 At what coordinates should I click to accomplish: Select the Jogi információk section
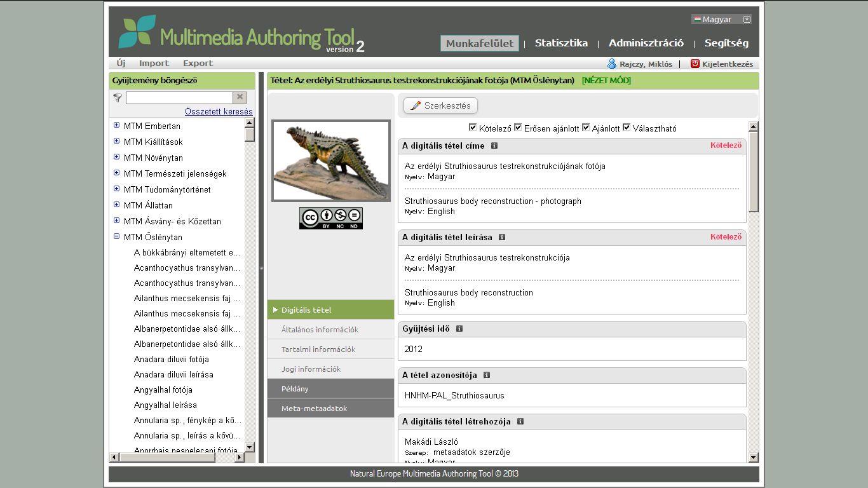(x=330, y=369)
